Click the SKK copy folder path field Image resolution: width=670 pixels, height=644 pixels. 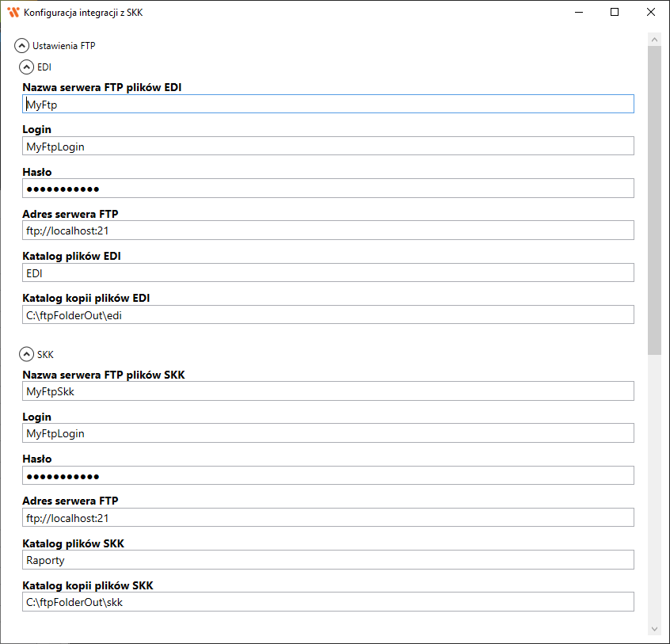(328, 602)
